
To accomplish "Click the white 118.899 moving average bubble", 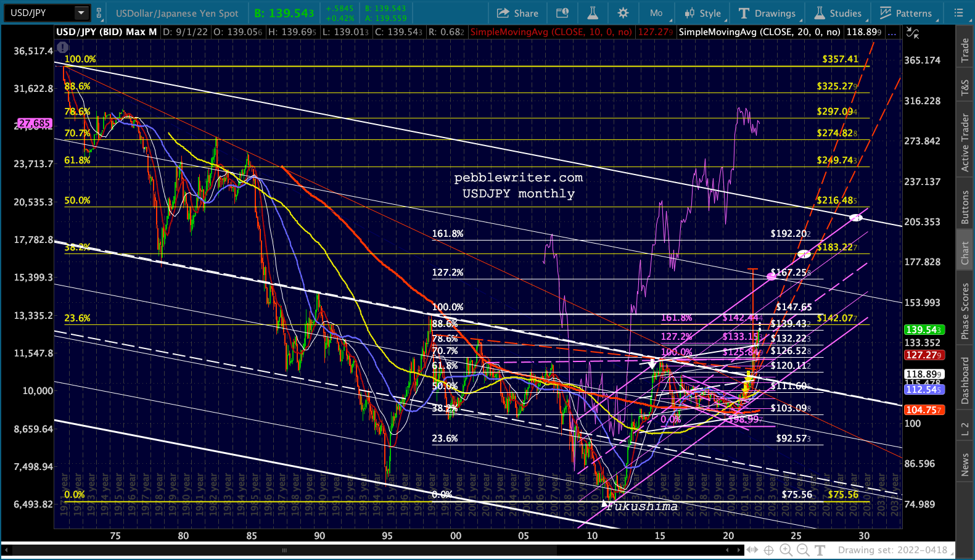I will [923, 374].
